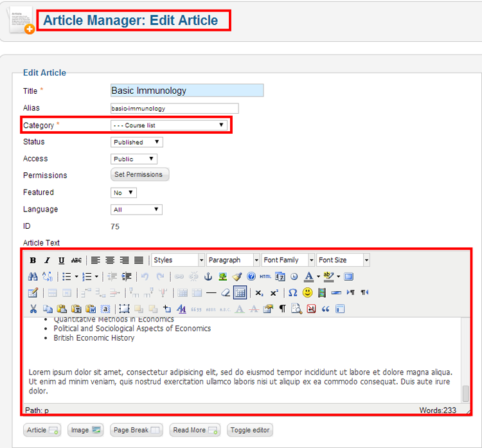Click the blue help question-mark icon
The image size is (482, 448).
coord(251,277)
